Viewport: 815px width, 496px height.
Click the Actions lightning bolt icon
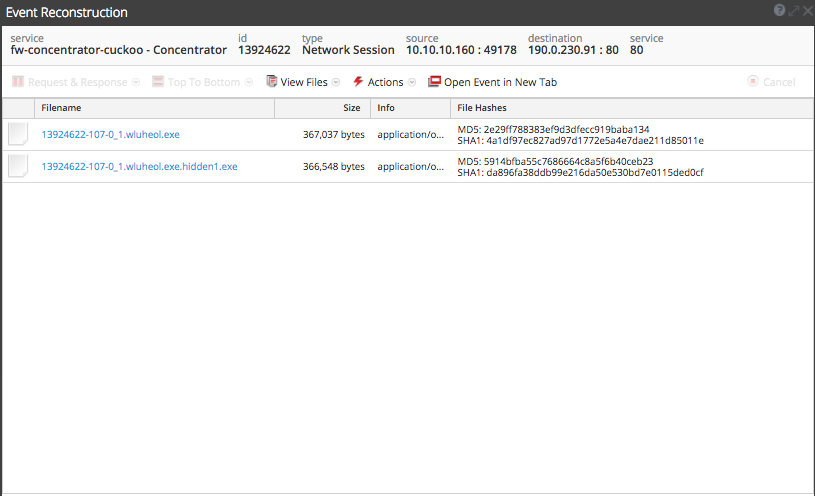[358, 82]
